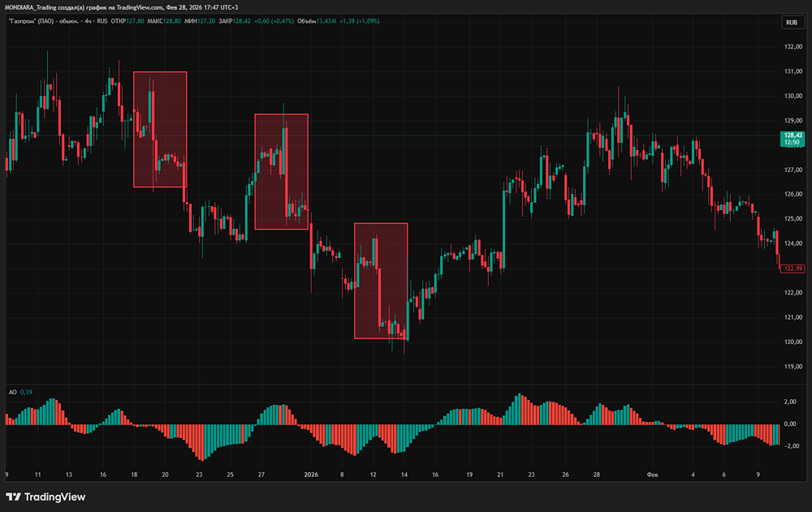Click the green 128,42 current price tag

793,139
